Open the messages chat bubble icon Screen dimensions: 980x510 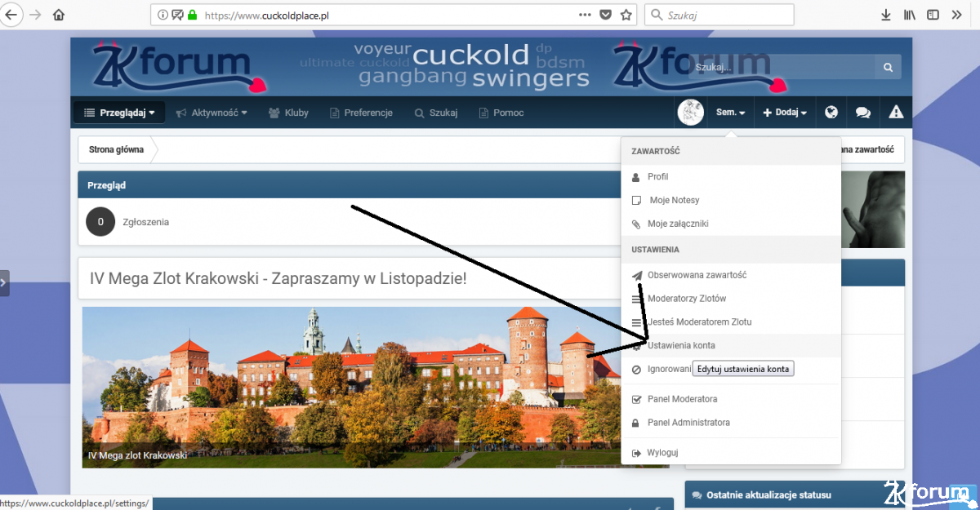coord(863,113)
